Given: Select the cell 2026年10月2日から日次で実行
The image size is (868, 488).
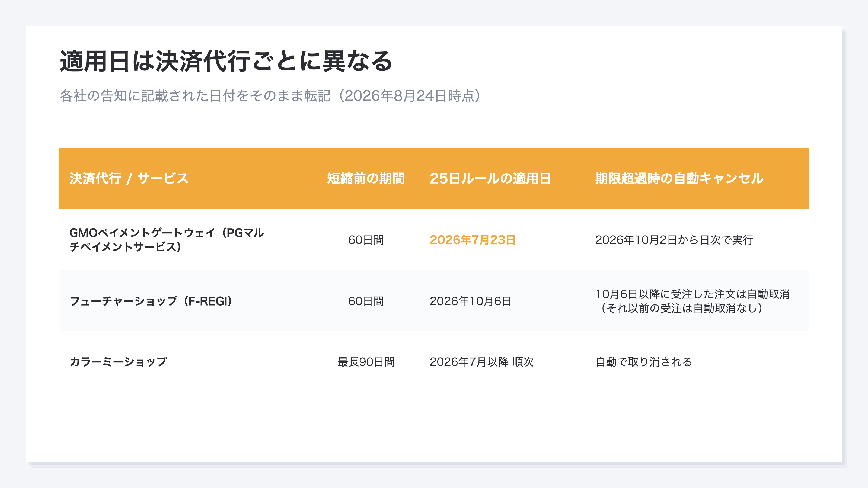Looking at the screenshot, I should 674,240.
